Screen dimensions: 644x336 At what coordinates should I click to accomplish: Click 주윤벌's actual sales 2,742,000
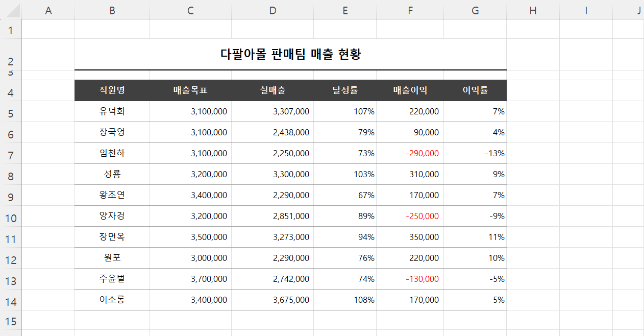tap(291, 279)
